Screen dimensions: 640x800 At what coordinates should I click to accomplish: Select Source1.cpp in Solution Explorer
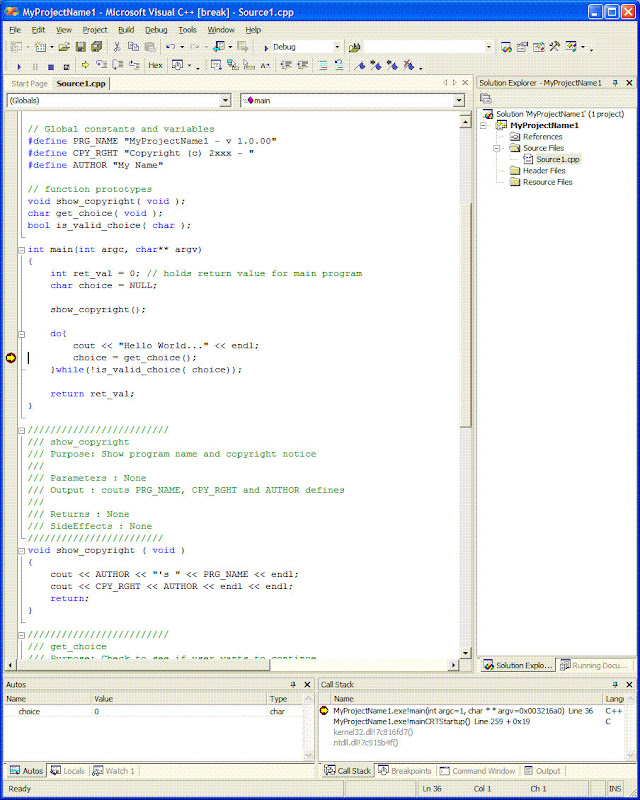click(x=557, y=159)
